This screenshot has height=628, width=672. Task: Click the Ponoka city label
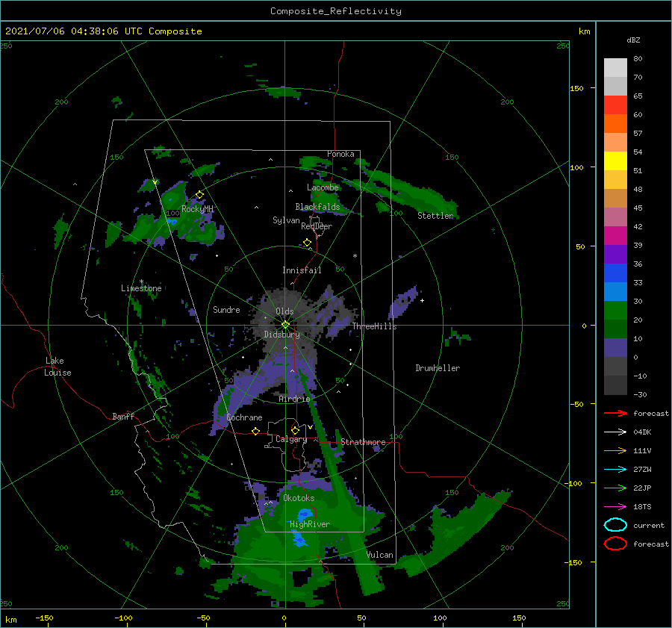click(x=340, y=154)
